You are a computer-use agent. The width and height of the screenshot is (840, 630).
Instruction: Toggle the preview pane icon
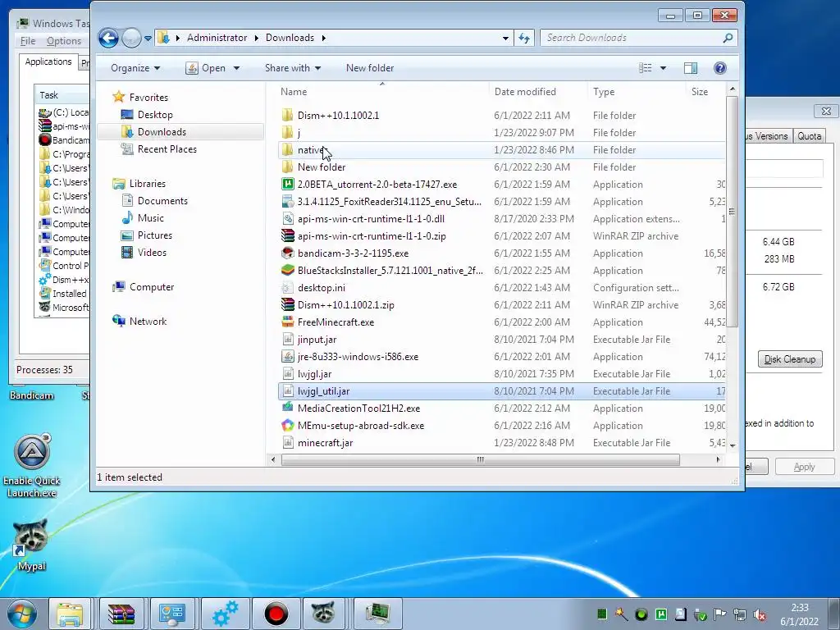pos(691,68)
